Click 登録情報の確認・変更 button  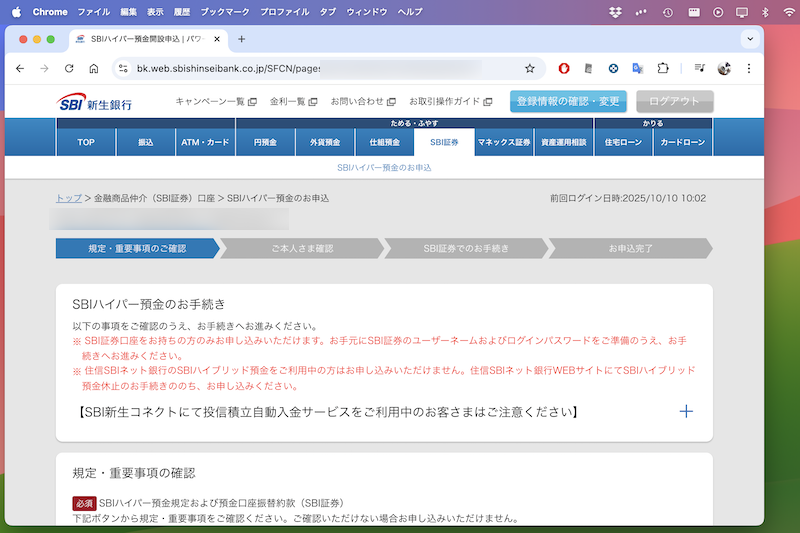(568, 101)
